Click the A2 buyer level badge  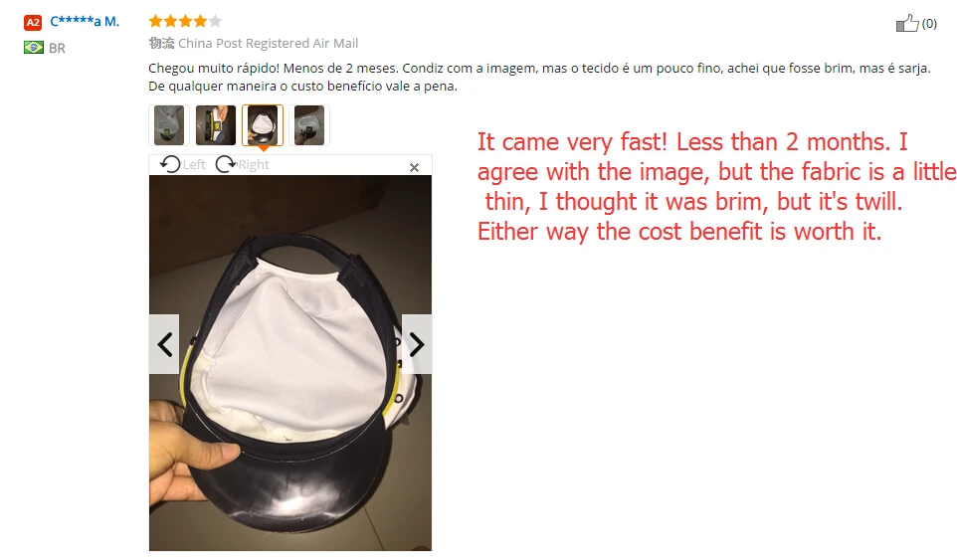click(33, 23)
